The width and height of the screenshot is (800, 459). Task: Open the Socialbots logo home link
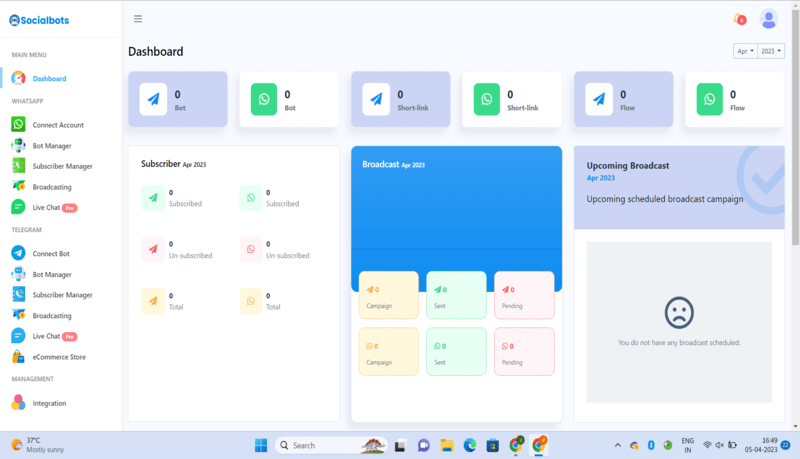39,20
